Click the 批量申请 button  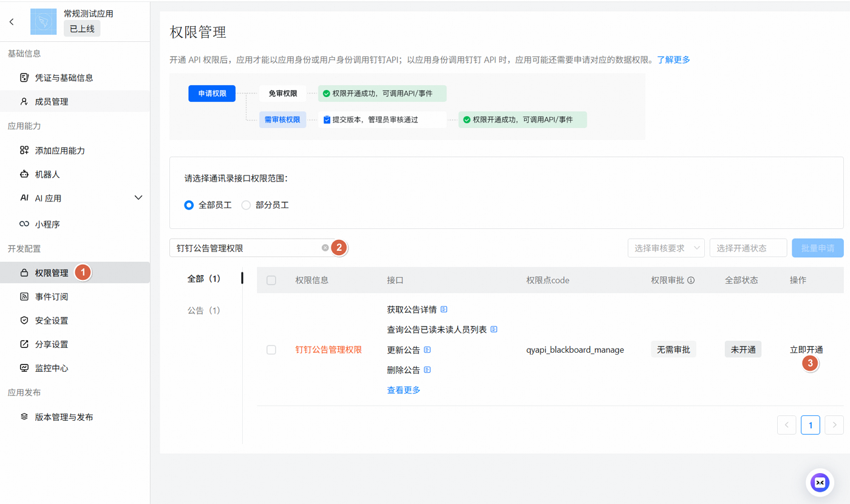(x=818, y=248)
